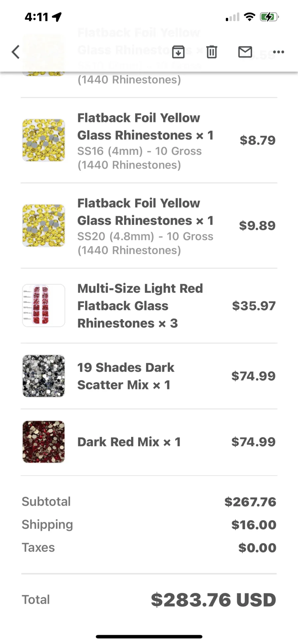Viewport: 298px width, 644px height.
Task: Tap the battery charging indicator
Action: tap(269, 17)
